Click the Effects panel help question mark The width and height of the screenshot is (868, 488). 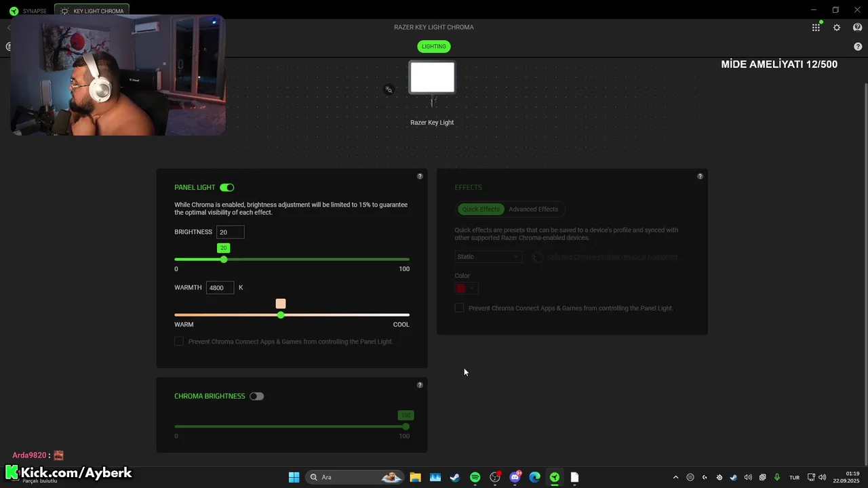[x=701, y=176]
